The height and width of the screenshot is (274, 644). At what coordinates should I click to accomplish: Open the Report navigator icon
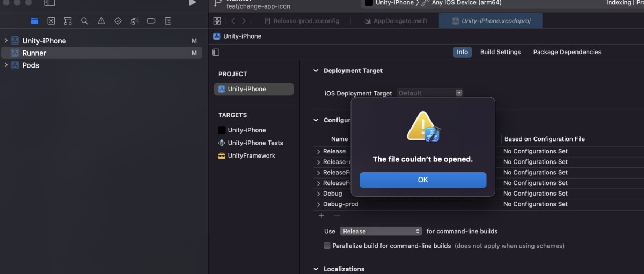(x=168, y=21)
